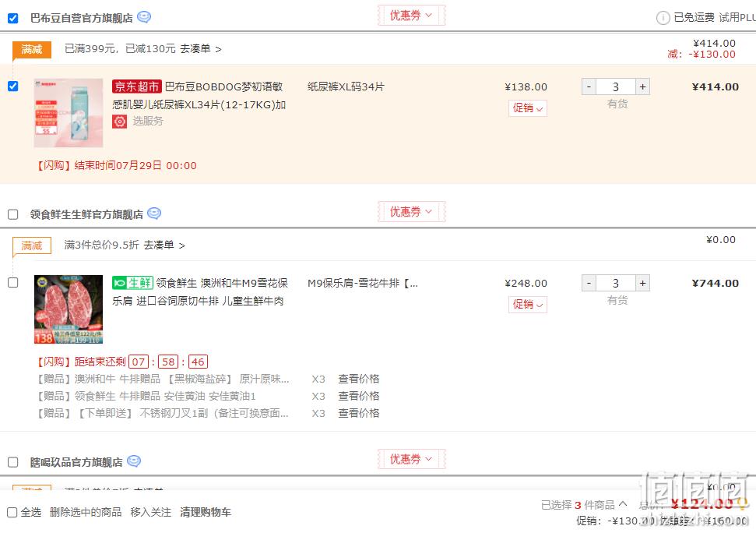Image resolution: width=756 pixels, height=533 pixels.
Task: Click the 京东超市 badge on diaper item
Action: (x=137, y=86)
